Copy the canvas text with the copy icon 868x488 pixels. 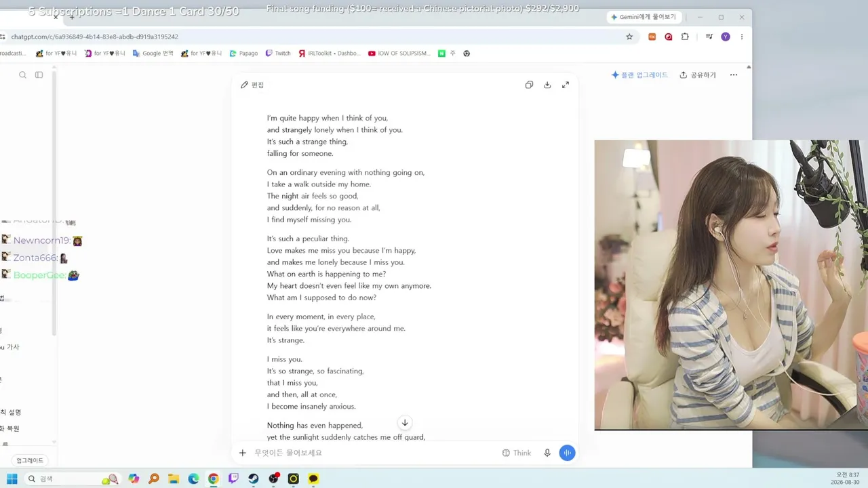[x=529, y=85]
